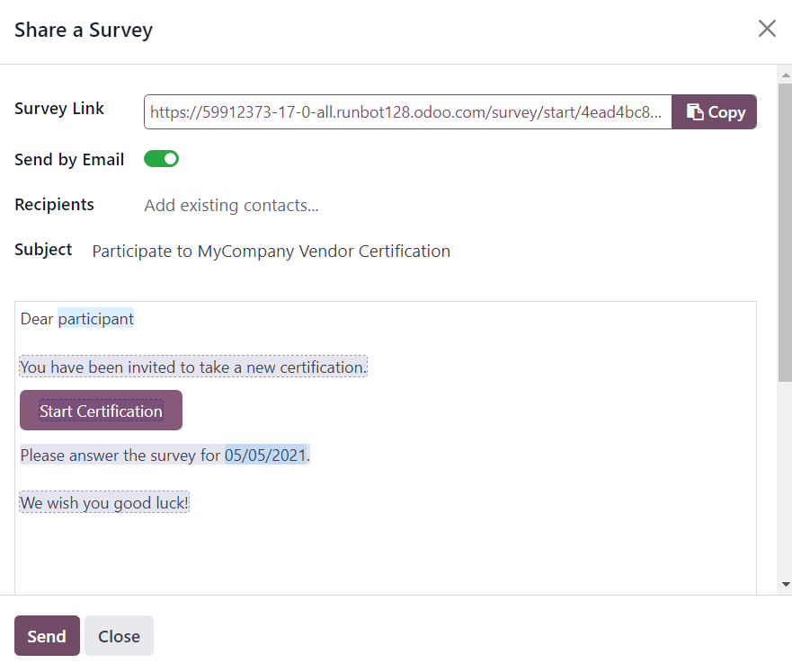Image resolution: width=792 pixels, height=672 pixels.
Task: Click Recipients to add existing contacts
Action: point(230,205)
